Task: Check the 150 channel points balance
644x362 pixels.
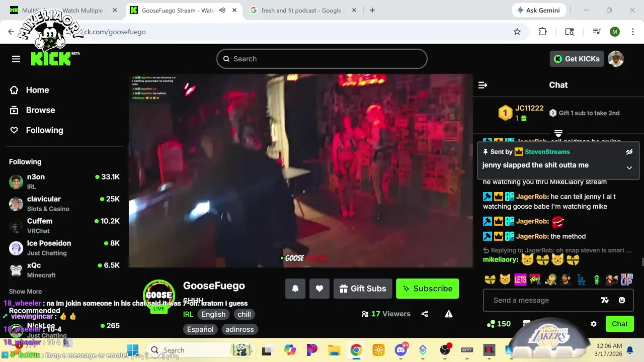Action: pyautogui.click(x=499, y=324)
